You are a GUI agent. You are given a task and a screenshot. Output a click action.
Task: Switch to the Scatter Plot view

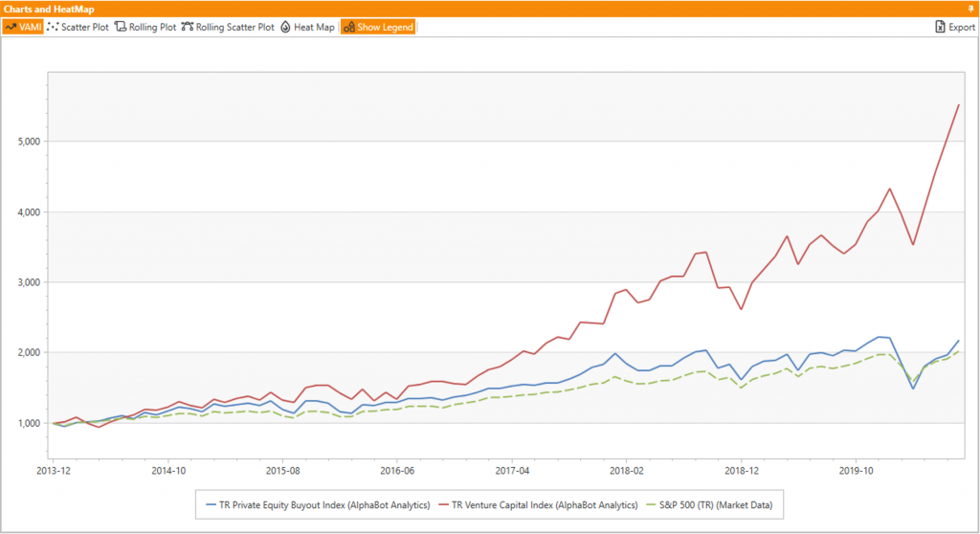(78, 27)
